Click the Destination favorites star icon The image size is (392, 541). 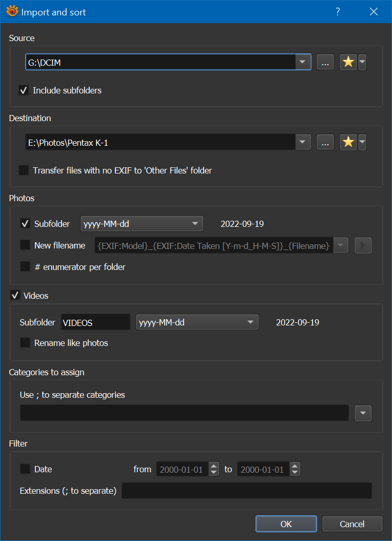point(348,142)
